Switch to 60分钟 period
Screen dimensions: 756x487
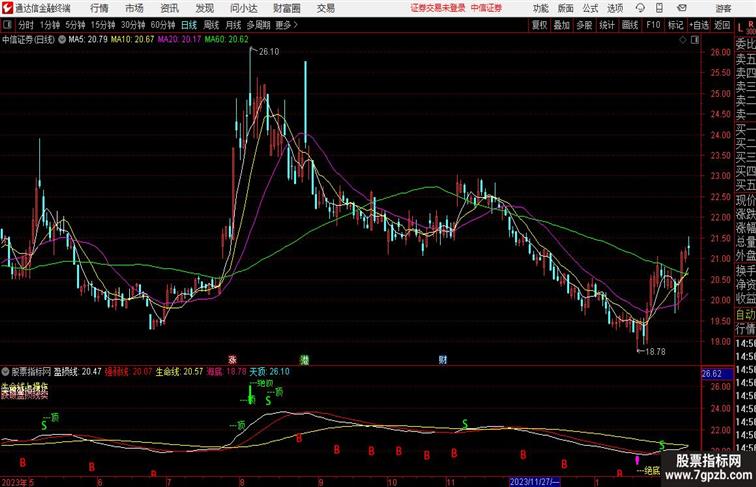coord(163,25)
